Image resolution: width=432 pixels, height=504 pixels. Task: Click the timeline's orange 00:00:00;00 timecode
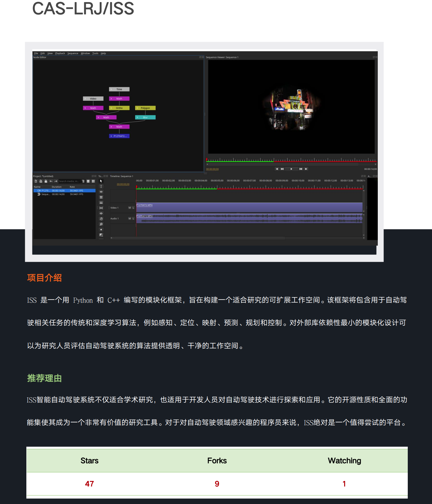[123, 184]
